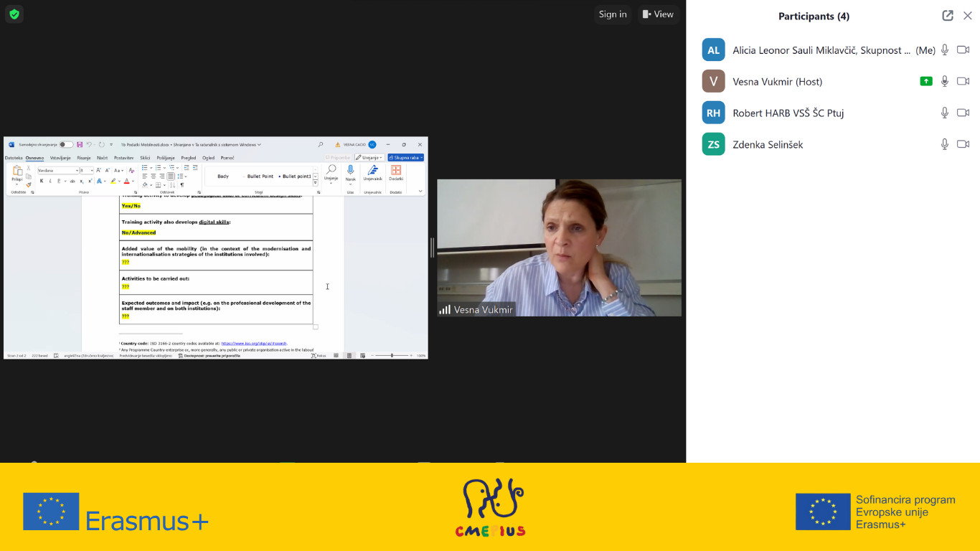This screenshot has width=980, height=551.
Task: Click Vesna Vukmir's green screen-share icon
Action: (x=926, y=82)
